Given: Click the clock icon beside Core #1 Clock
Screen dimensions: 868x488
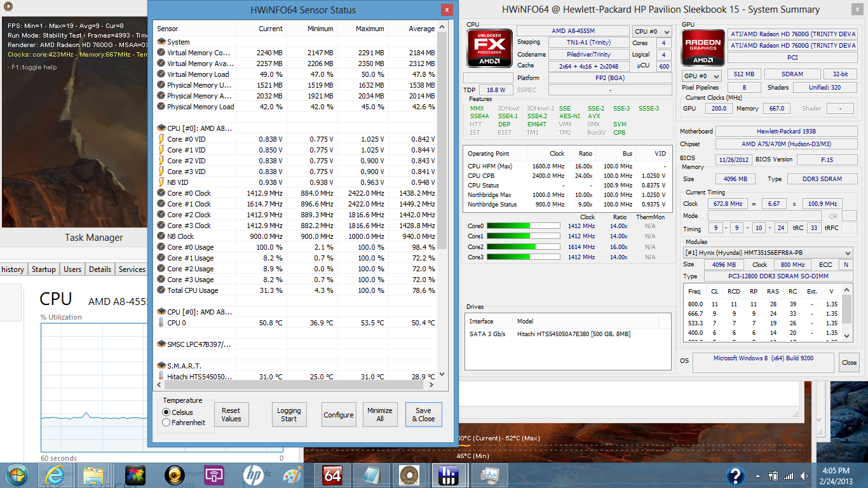Looking at the screenshot, I should (x=161, y=204).
